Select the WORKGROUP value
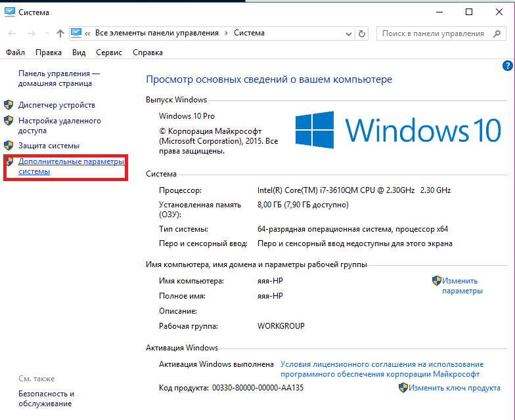This screenshot has height=420, width=515. coord(281,326)
